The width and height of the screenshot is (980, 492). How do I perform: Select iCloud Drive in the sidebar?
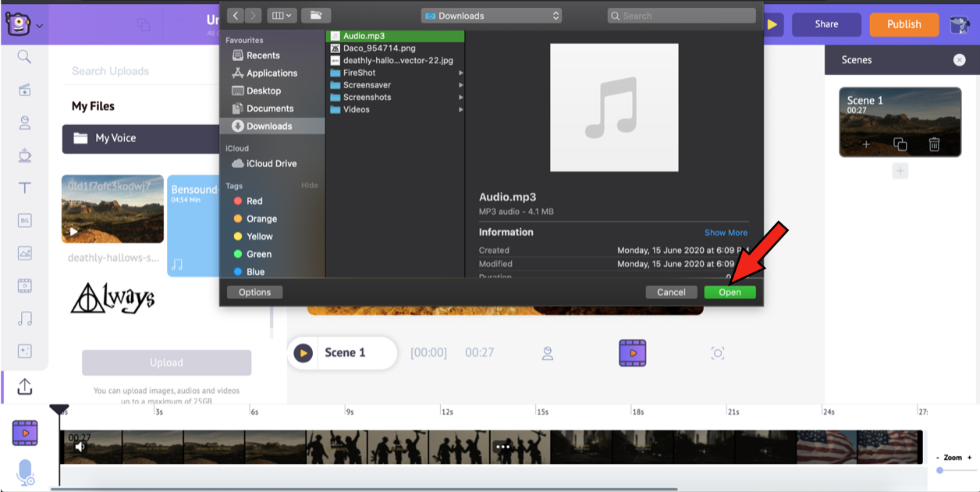(271, 164)
